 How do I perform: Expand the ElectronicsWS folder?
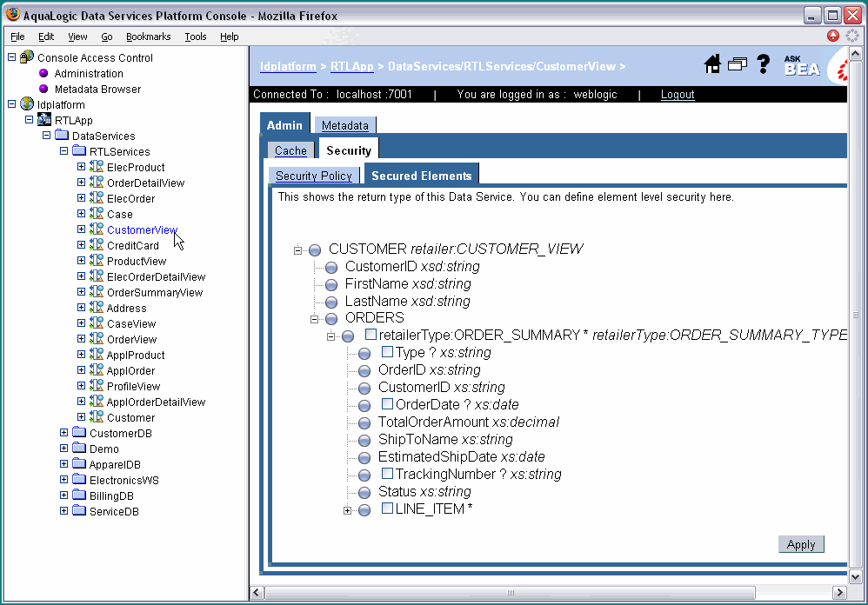click(x=64, y=480)
